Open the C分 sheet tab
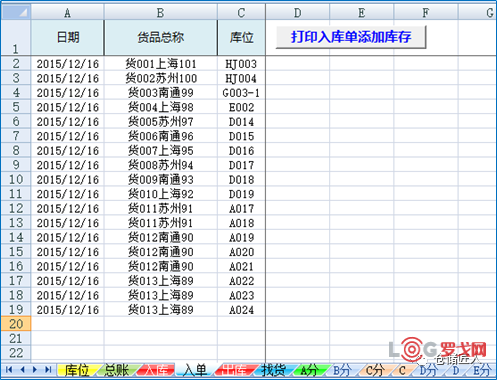The image size is (497, 380). pos(375,370)
